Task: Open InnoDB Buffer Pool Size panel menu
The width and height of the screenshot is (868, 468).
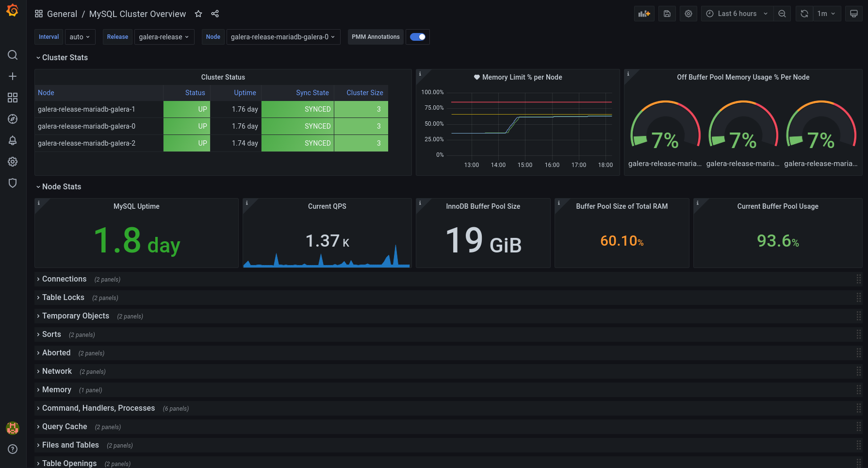Action: click(x=483, y=206)
